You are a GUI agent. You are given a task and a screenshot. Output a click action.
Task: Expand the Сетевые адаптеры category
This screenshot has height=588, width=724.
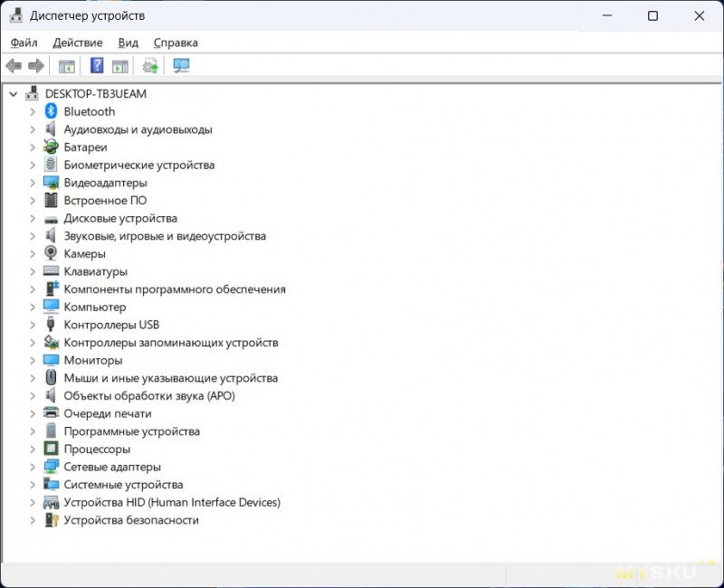point(33,467)
